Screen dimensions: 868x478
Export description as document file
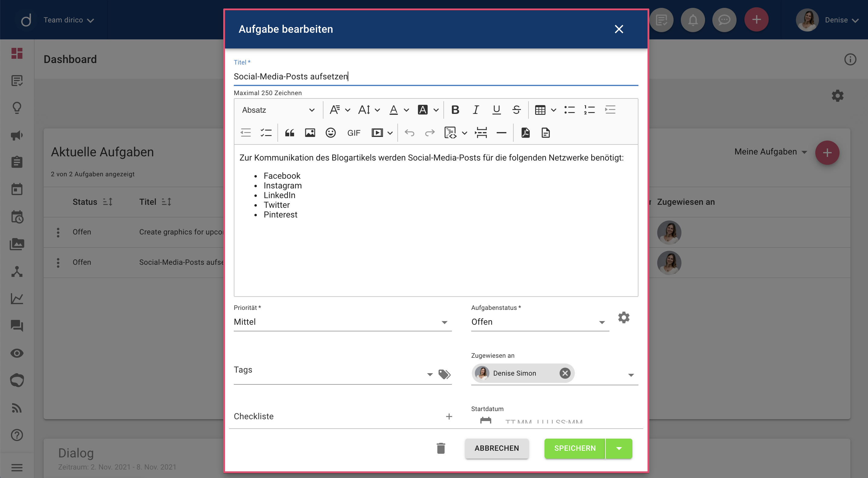[546, 133]
